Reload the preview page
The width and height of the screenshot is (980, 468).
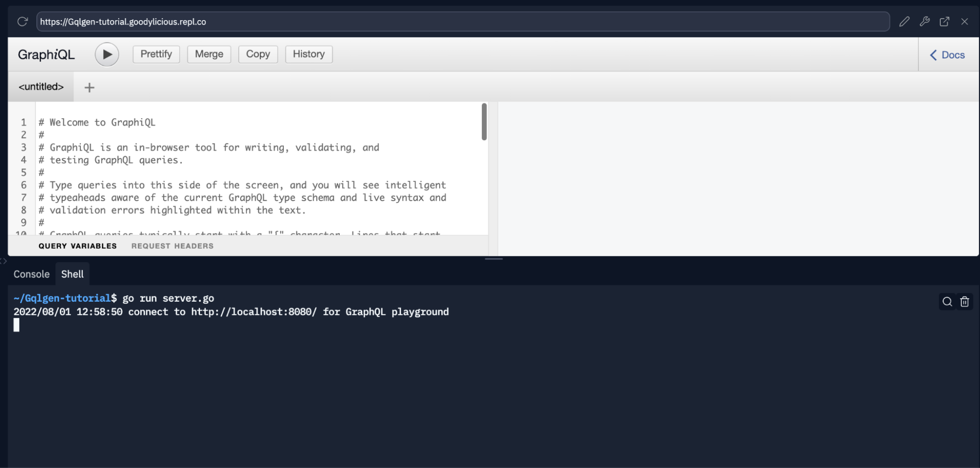23,22
